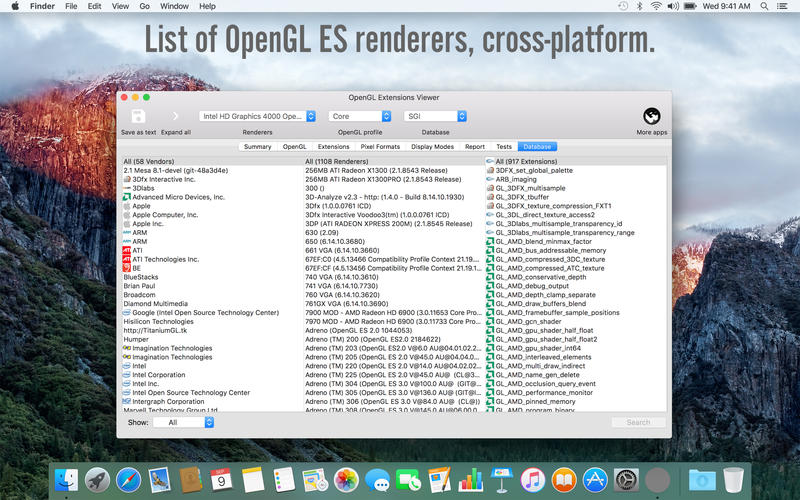Select vendor Broadcom
The image size is (800, 500).
click(211, 295)
